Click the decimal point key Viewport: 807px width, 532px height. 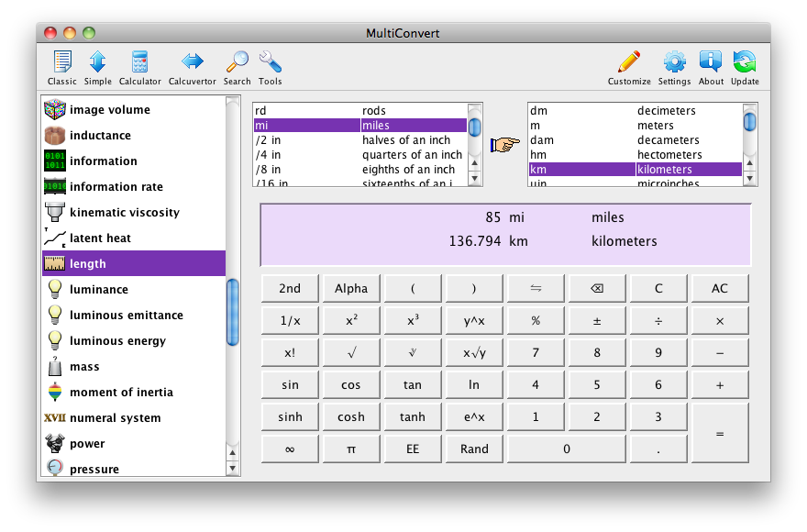click(x=658, y=449)
